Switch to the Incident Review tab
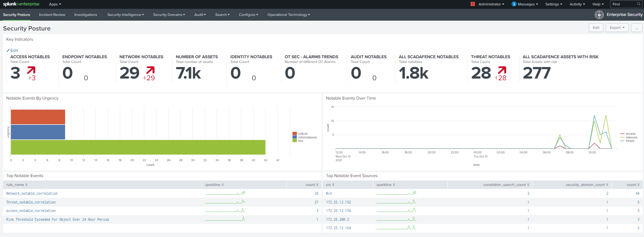644x237 pixels. tap(52, 15)
